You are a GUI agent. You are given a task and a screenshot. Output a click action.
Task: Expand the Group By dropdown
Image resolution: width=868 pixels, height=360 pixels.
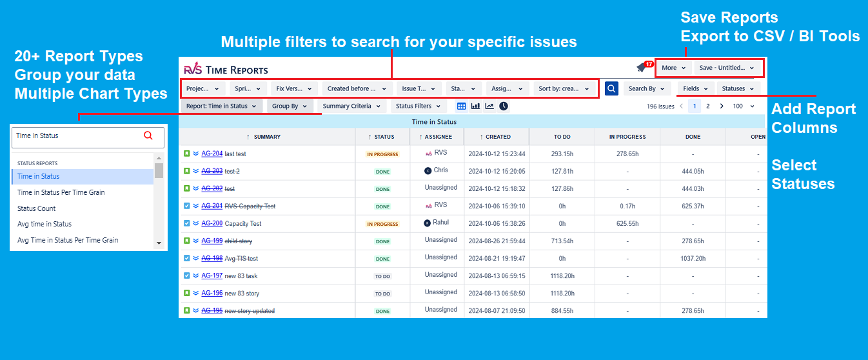coord(289,106)
